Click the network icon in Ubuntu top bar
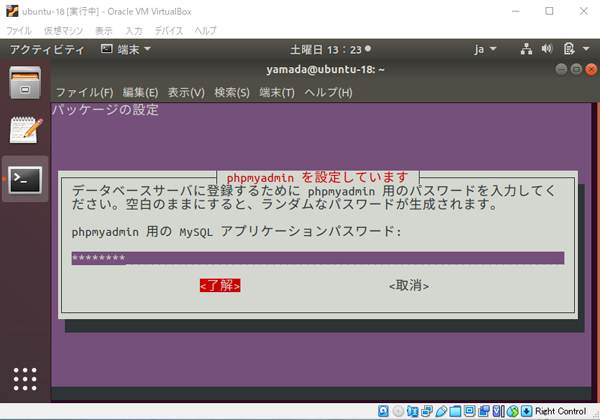The image size is (600, 420). pos(526,49)
